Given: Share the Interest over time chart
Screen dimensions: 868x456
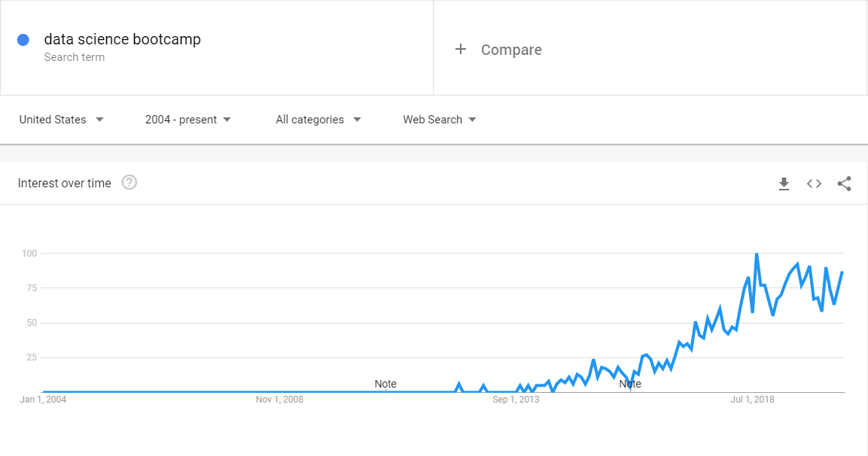Looking at the screenshot, I should [x=844, y=184].
